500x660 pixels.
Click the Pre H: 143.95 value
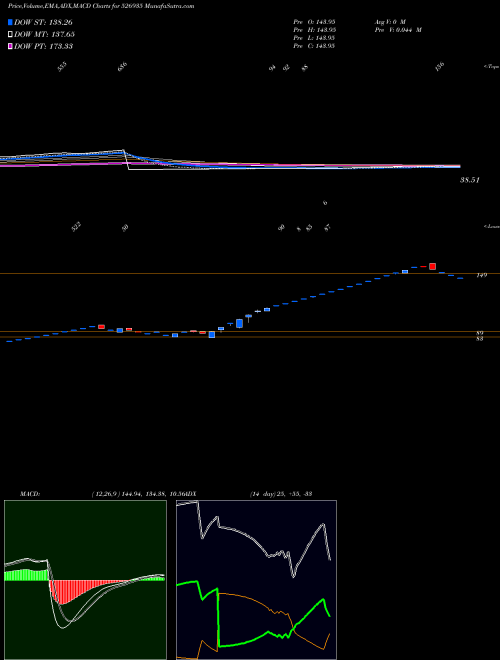tap(314, 30)
